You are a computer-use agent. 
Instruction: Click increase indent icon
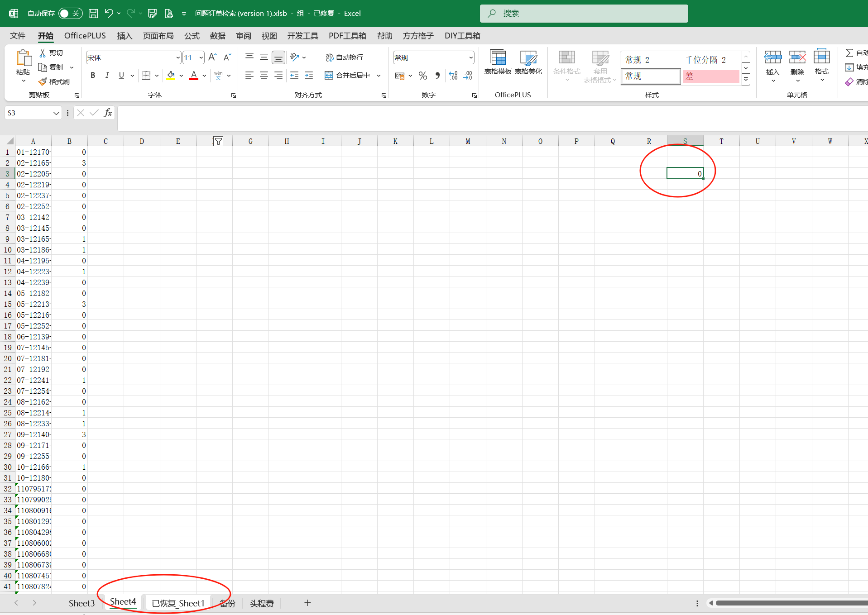tap(309, 76)
